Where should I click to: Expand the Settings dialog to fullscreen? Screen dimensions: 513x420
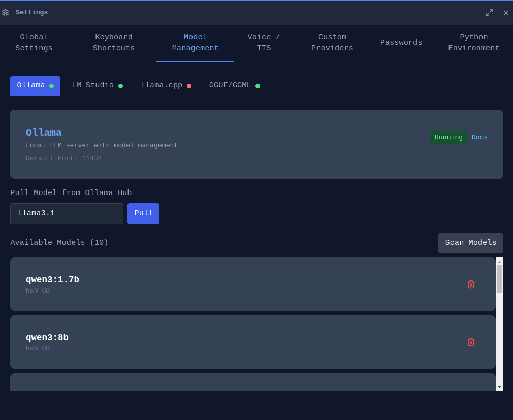(x=489, y=13)
